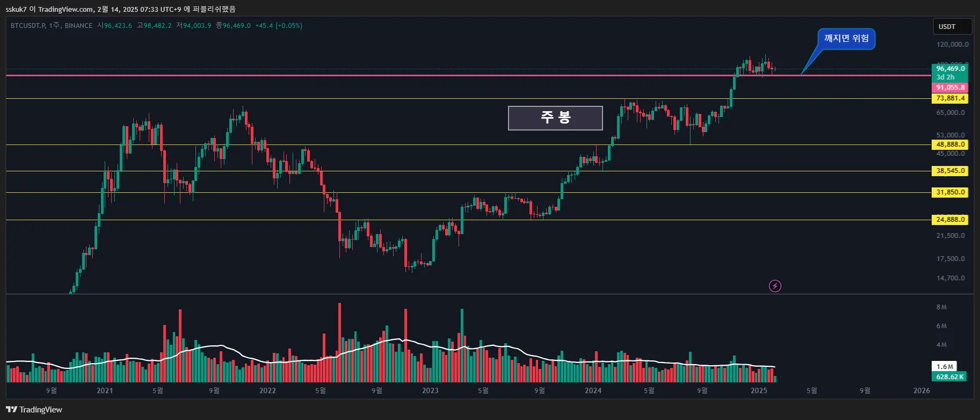Click the TradingView logo
This screenshot has height=420, width=980.
34,410
